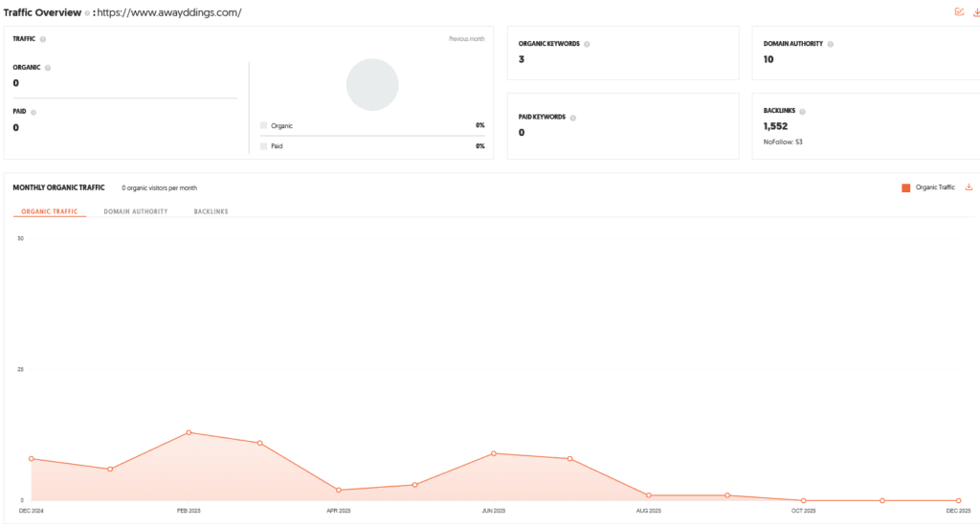Click the download icon beside the edit icon
Image resolution: width=980 pixels, height=526 pixels.
point(974,12)
